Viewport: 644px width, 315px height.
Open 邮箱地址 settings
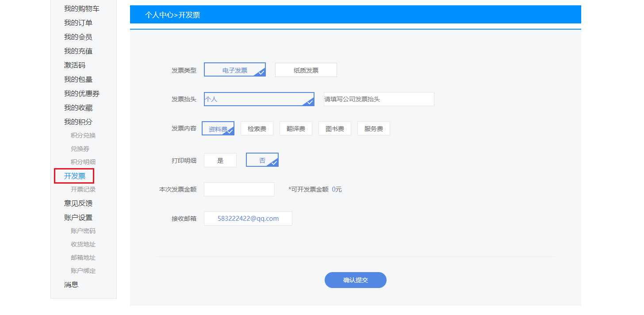[83, 257]
